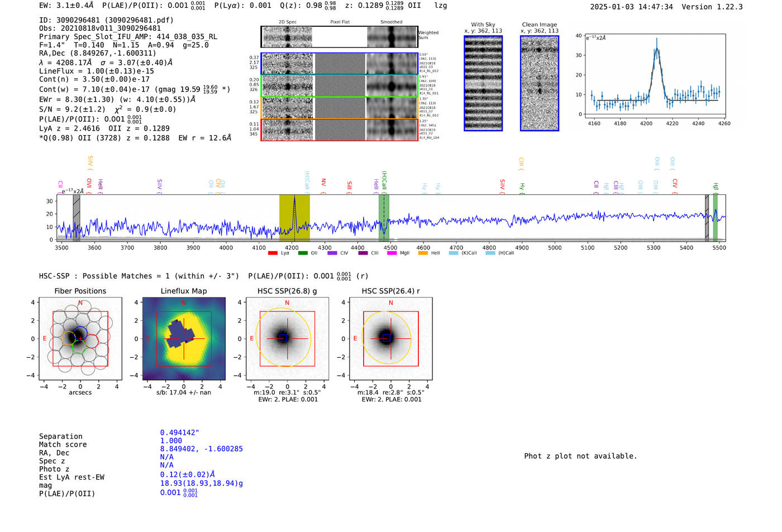Select the Weighted Sum 2D spectrum row
This screenshot has height=532, width=782.
(339, 37)
